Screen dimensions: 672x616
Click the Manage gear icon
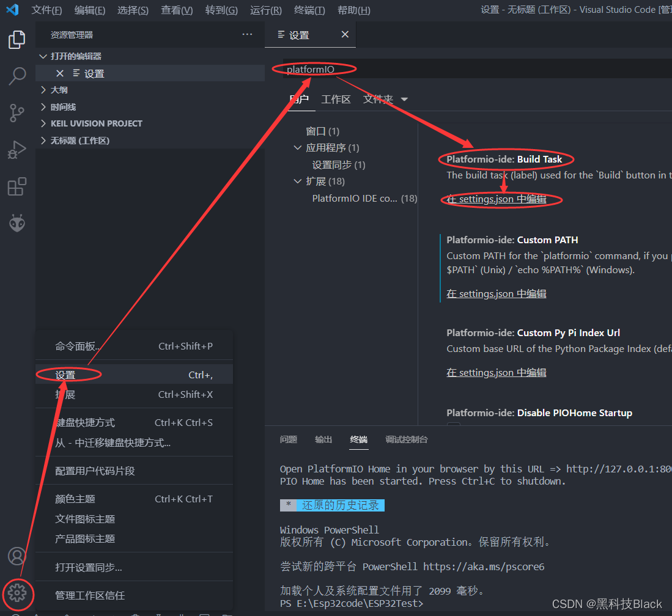[x=17, y=593]
